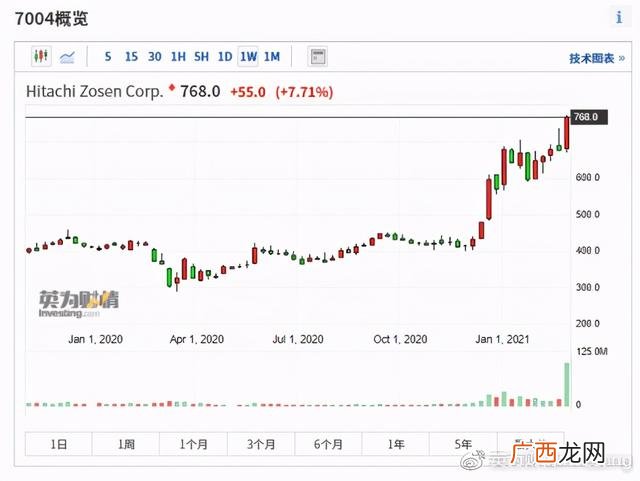
Task: Click the Hitachi Zosen Corp. title
Action: click(94, 91)
